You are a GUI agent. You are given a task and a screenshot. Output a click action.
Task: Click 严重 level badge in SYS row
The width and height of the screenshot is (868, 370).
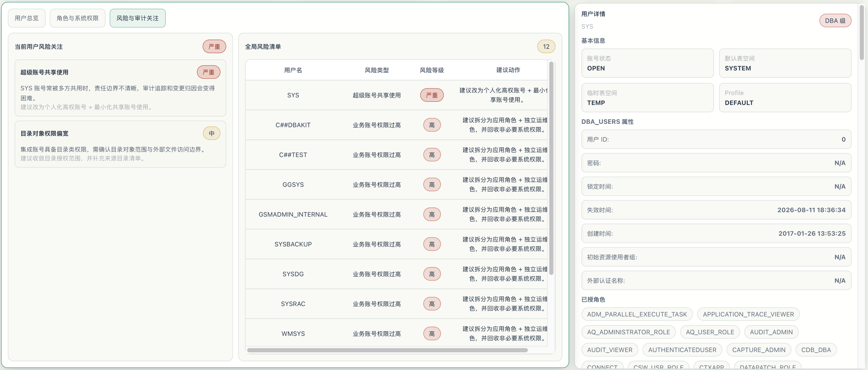pyautogui.click(x=432, y=95)
